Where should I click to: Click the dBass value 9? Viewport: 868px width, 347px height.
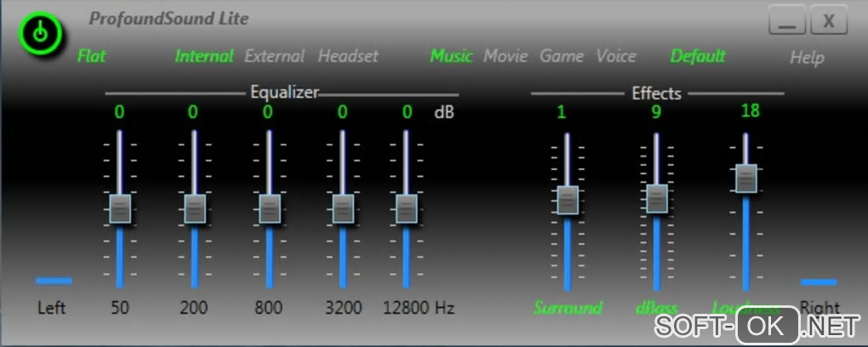tap(656, 112)
